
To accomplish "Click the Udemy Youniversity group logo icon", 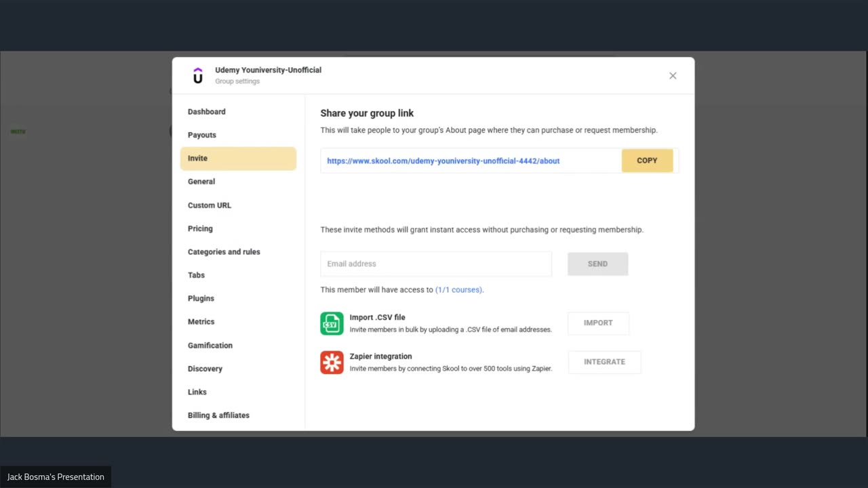I will point(197,75).
